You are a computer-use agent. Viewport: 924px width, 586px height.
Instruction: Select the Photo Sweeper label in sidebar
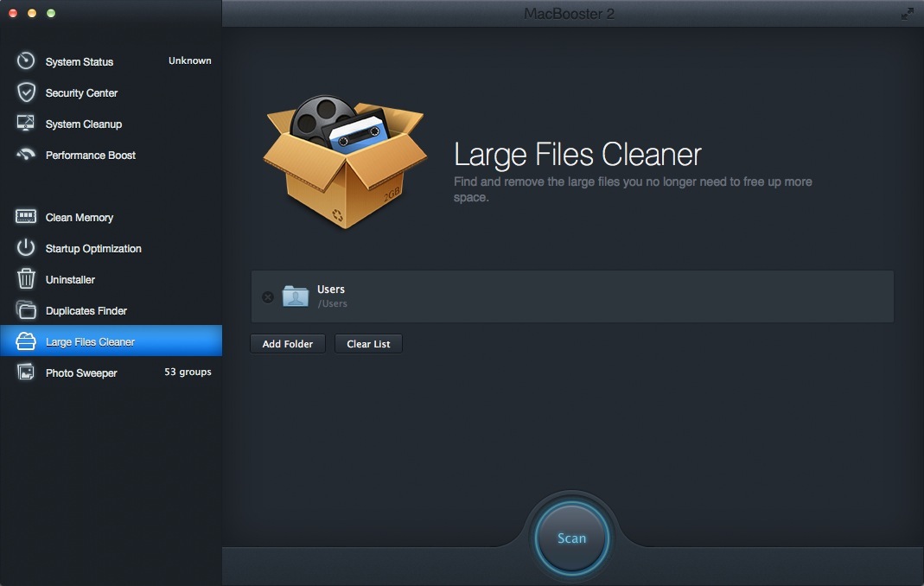click(81, 373)
